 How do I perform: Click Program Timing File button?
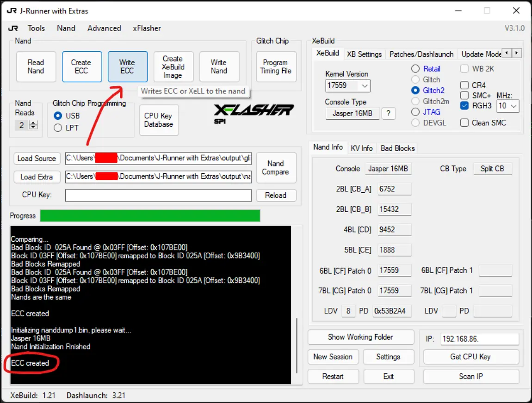click(x=276, y=67)
